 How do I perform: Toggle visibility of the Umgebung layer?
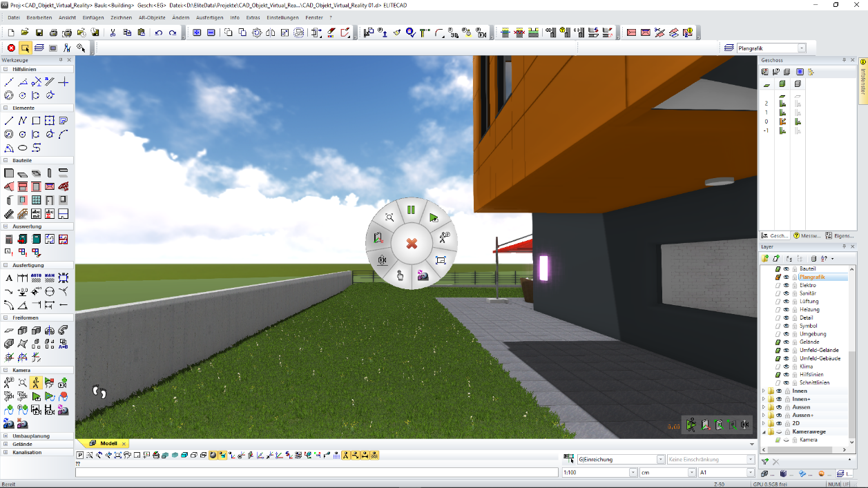point(785,333)
